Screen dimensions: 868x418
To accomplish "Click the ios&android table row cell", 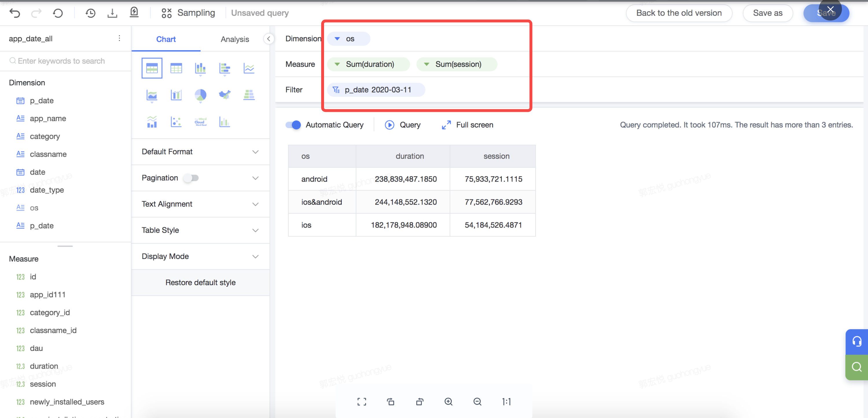I will coord(321,202).
